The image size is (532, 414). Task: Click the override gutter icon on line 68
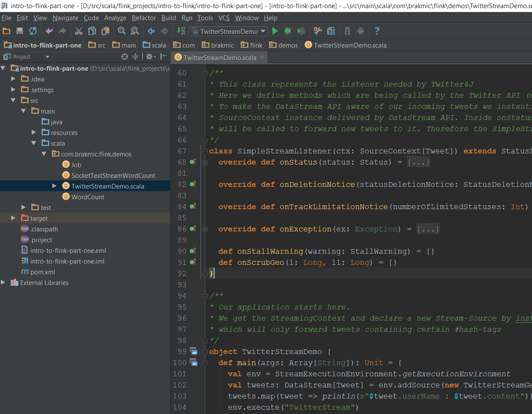(193, 162)
